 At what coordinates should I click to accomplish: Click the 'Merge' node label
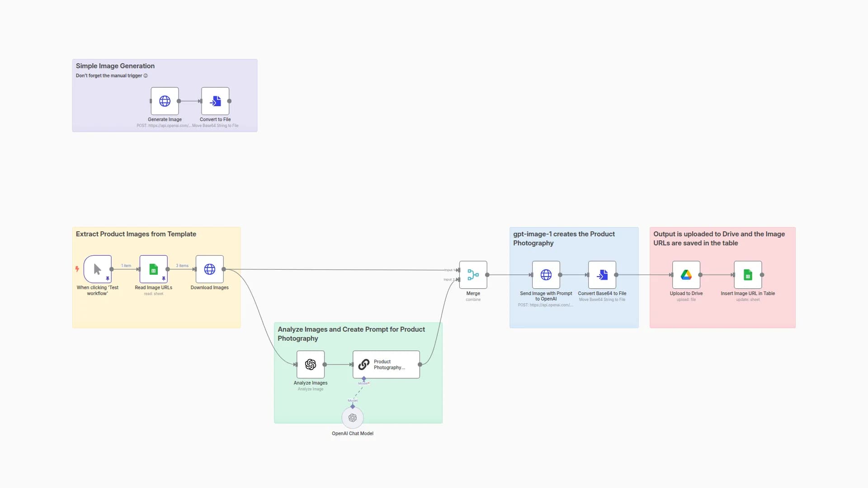click(473, 294)
